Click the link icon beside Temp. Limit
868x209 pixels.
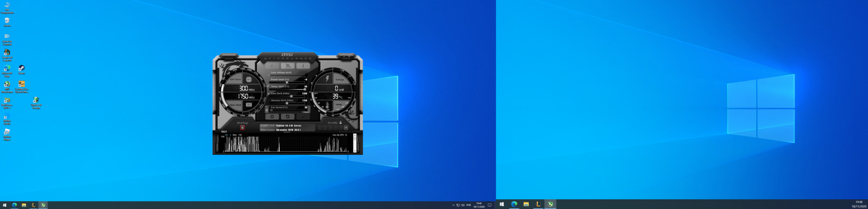(x=268, y=86)
